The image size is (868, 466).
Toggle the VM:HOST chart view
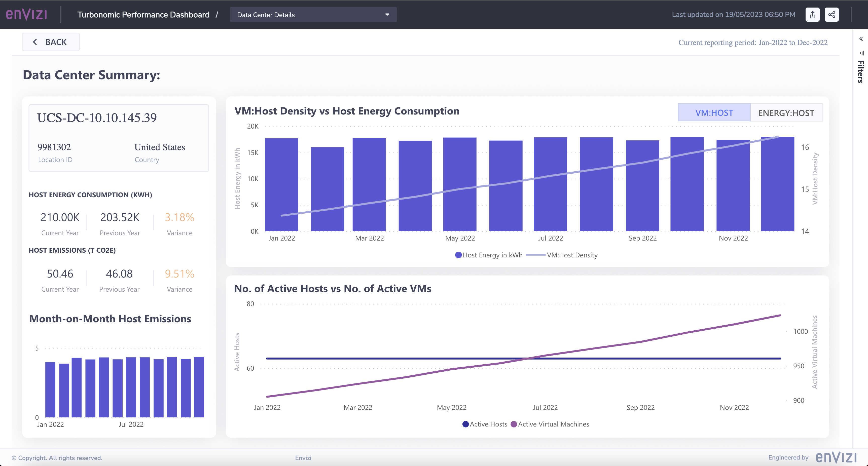(x=714, y=112)
